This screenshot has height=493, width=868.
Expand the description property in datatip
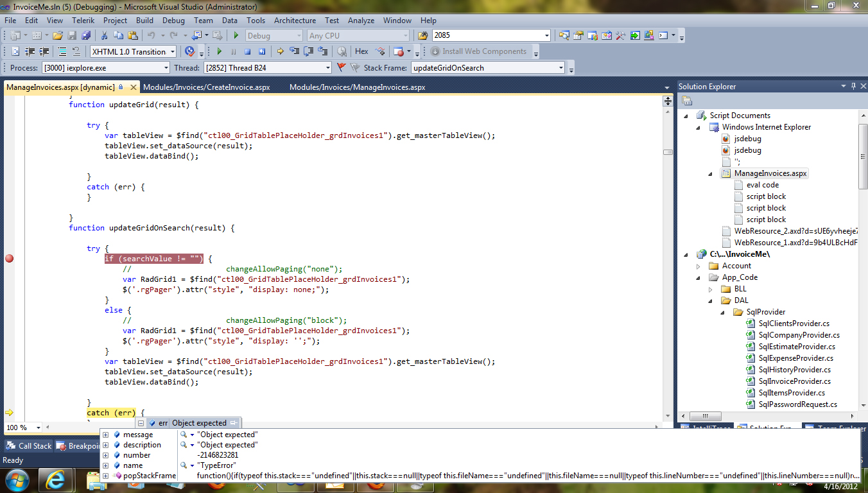click(x=106, y=445)
